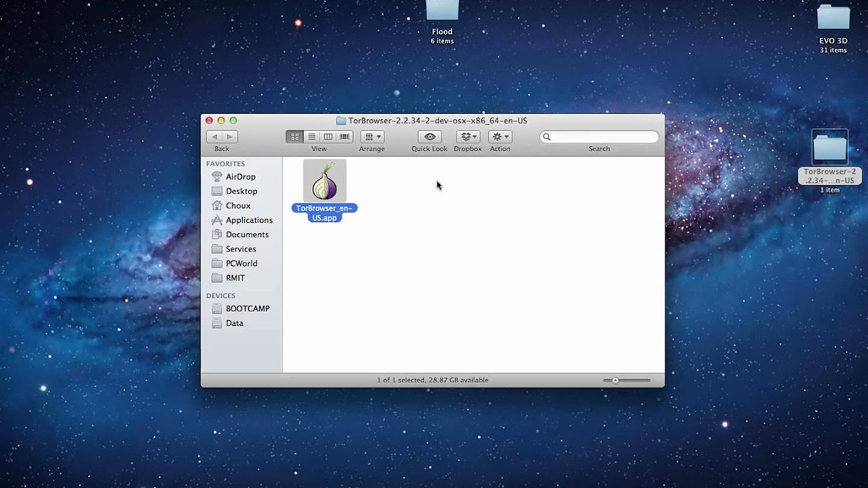
Task: Switch to column view
Action: [328, 137]
